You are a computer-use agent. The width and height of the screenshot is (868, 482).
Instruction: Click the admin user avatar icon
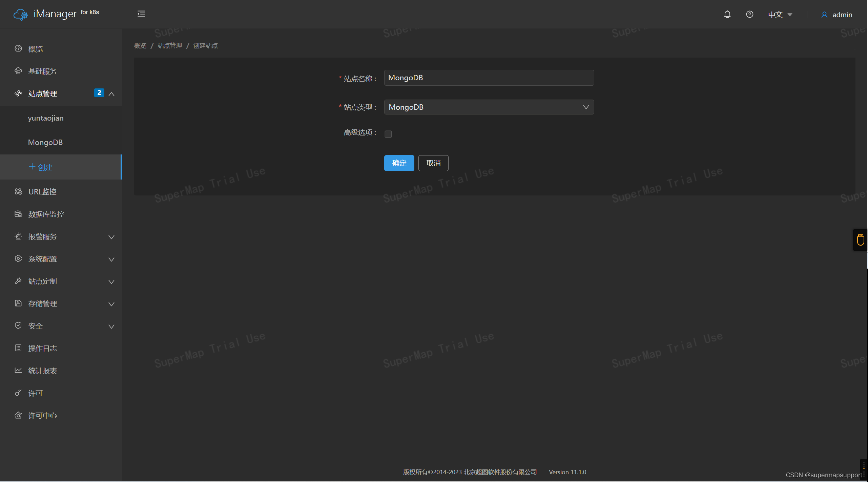(x=824, y=15)
